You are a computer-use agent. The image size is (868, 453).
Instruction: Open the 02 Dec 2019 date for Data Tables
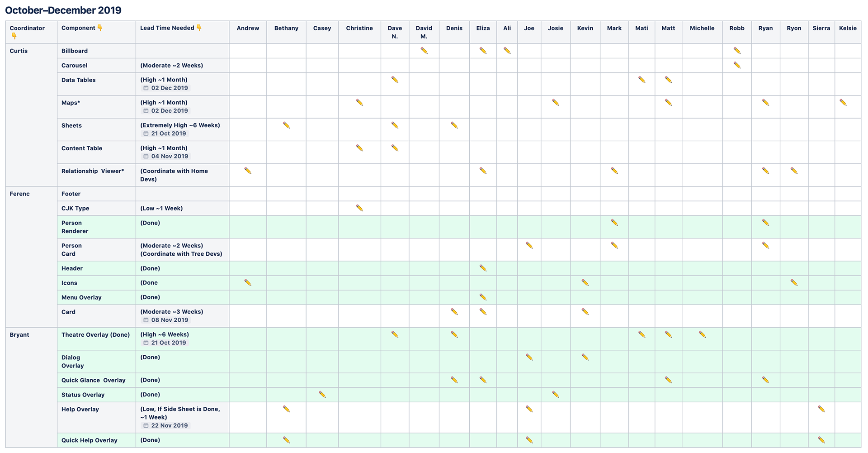tap(165, 88)
